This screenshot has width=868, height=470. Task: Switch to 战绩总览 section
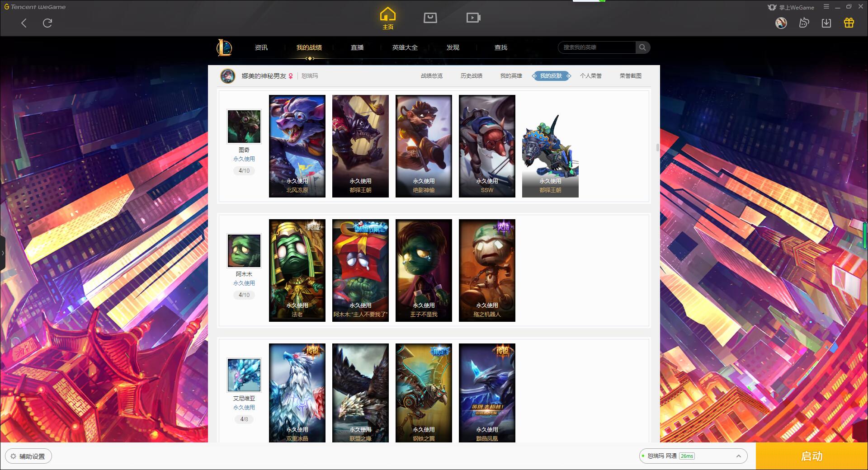(x=432, y=76)
